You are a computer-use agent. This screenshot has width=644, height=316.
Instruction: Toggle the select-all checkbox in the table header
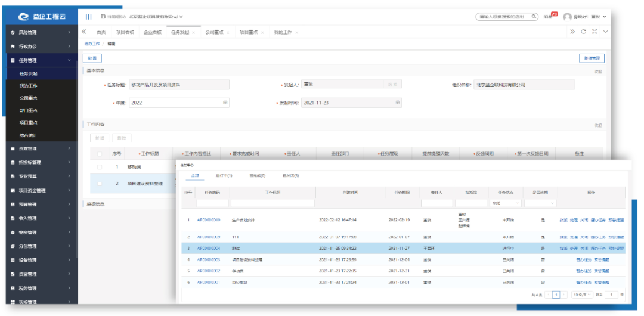click(100, 154)
